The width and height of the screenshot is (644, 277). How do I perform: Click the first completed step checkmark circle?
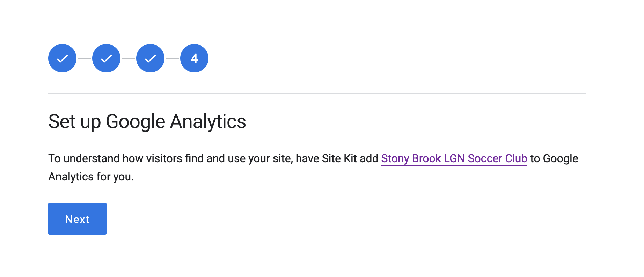pyautogui.click(x=62, y=58)
